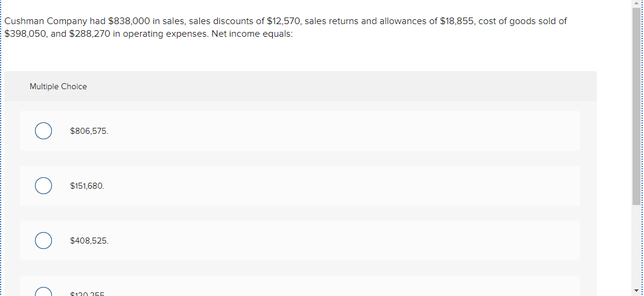644x296 pixels.
Task: Select the partially visible bottom radio button
Action: tap(43, 292)
